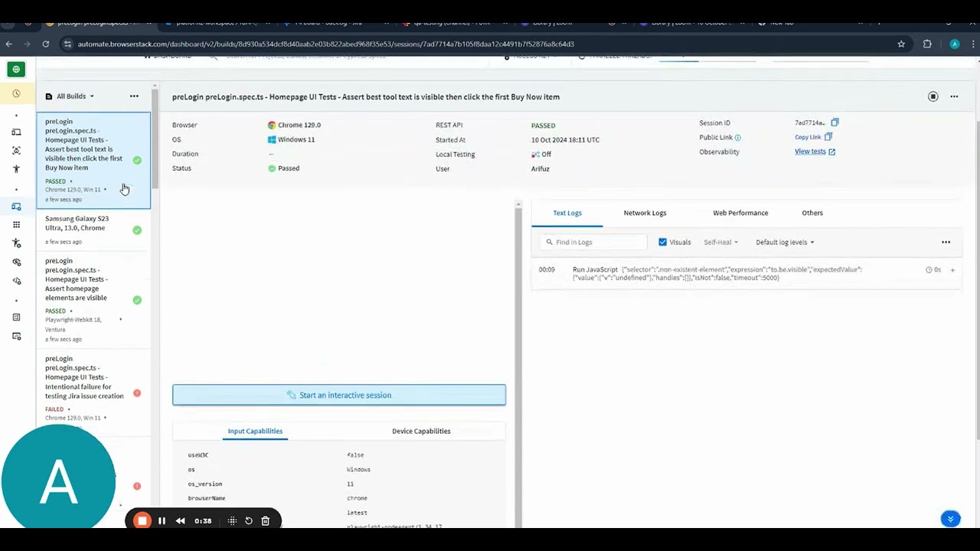Open the code-with-gear icon in left sidebar
The height and width of the screenshot is (551, 980).
click(x=16, y=281)
